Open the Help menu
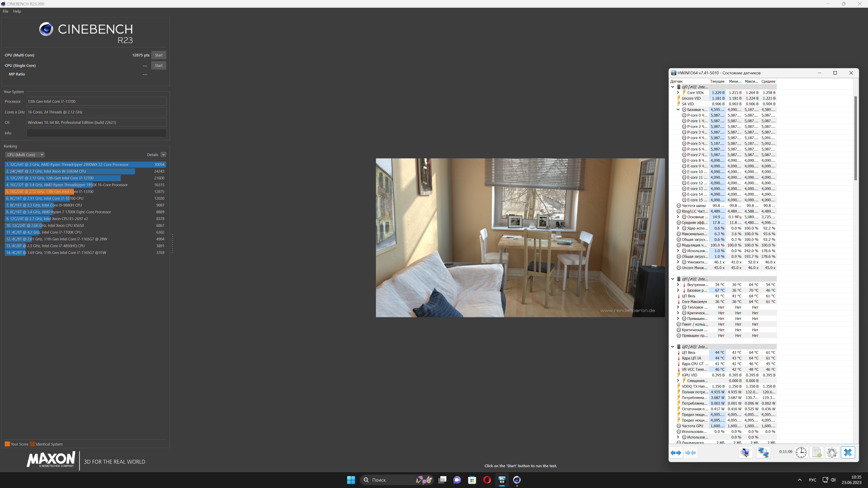The width and height of the screenshot is (868, 488). point(17,11)
